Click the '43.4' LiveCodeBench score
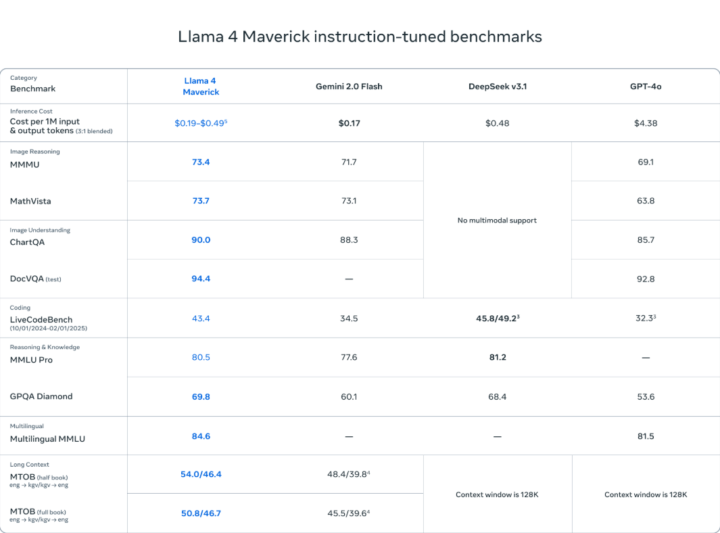The image size is (720, 533). click(x=201, y=318)
